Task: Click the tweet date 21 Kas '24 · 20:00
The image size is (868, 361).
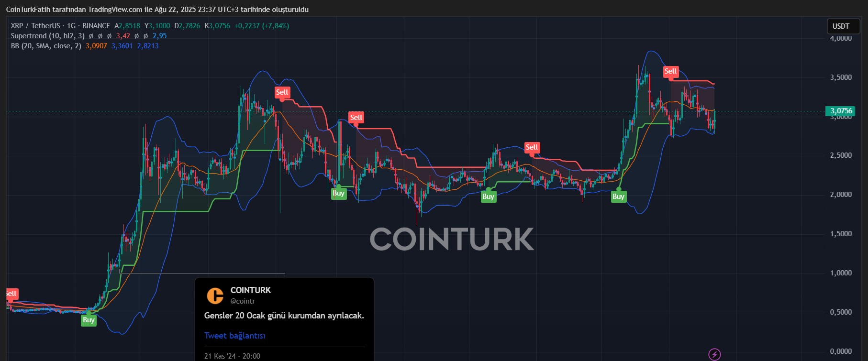Action: [x=232, y=356]
